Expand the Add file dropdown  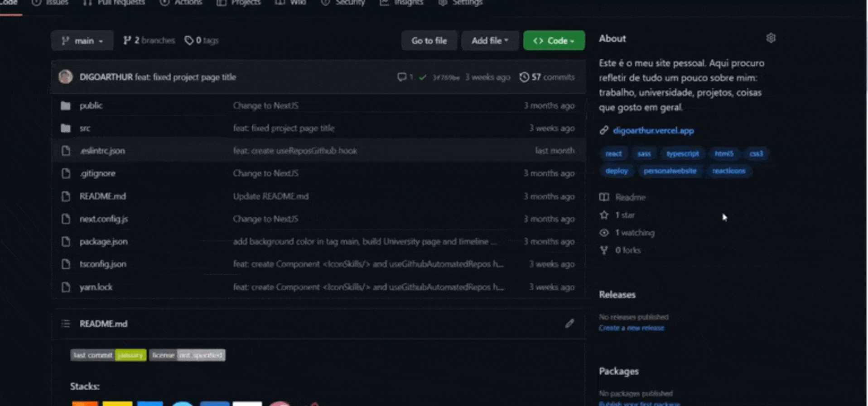[490, 40]
